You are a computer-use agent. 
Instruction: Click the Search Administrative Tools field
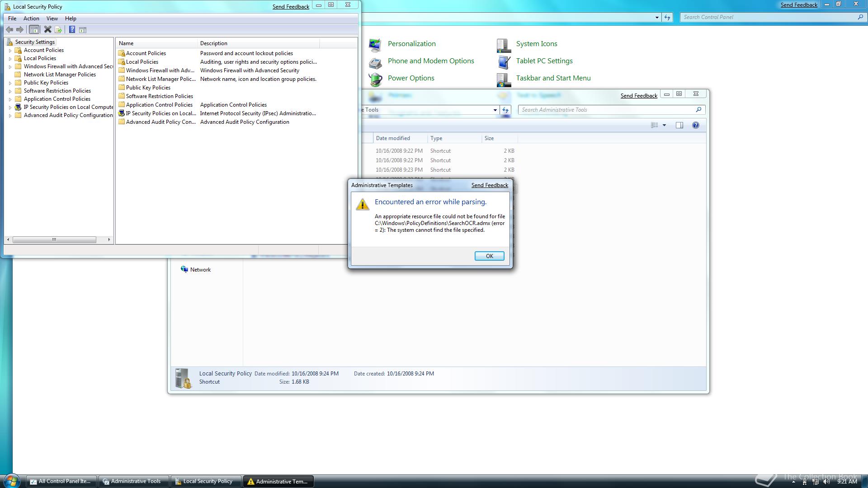611,110
